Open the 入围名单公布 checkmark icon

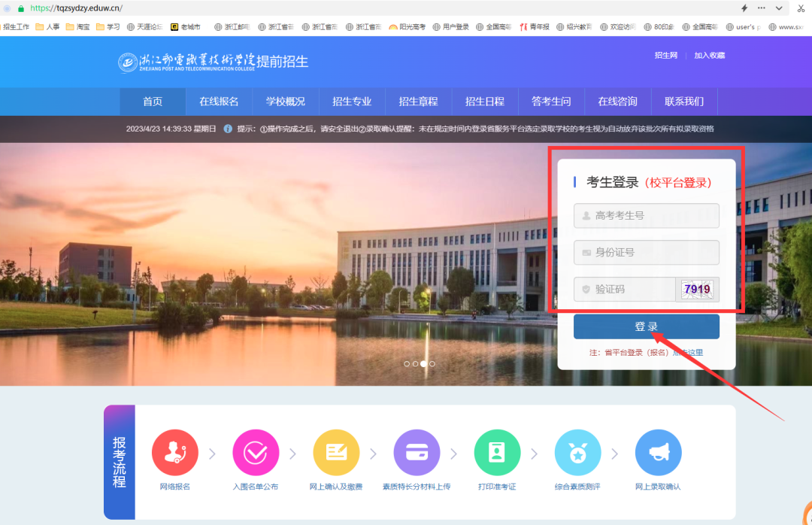click(256, 453)
